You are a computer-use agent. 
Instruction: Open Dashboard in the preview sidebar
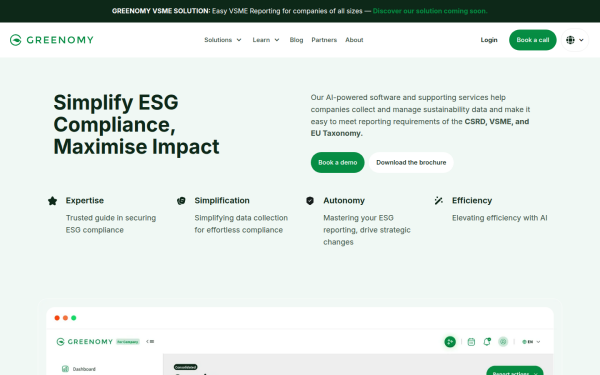pyautogui.click(x=78, y=369)
